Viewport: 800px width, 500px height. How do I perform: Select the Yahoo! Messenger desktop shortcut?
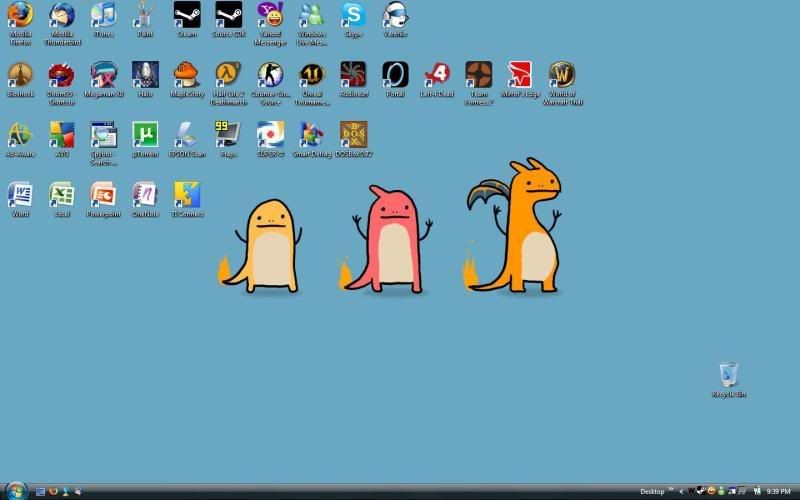[x=270, y=23]
